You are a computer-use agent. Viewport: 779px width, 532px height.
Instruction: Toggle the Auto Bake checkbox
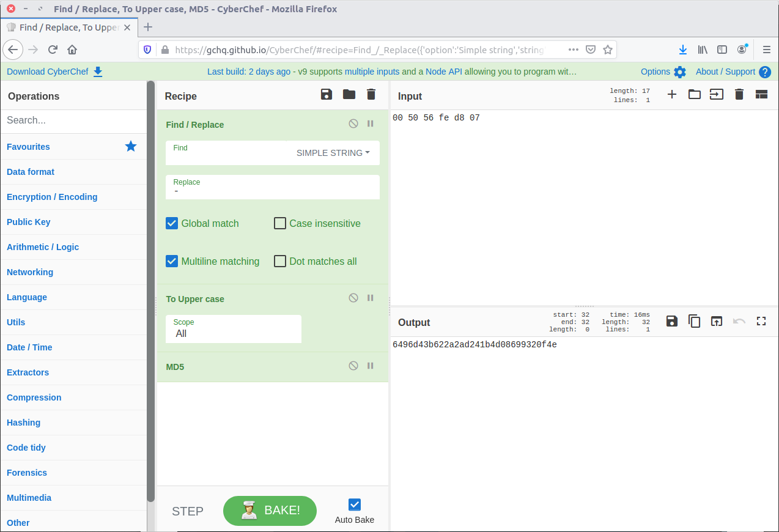click(x=355, y=504)
